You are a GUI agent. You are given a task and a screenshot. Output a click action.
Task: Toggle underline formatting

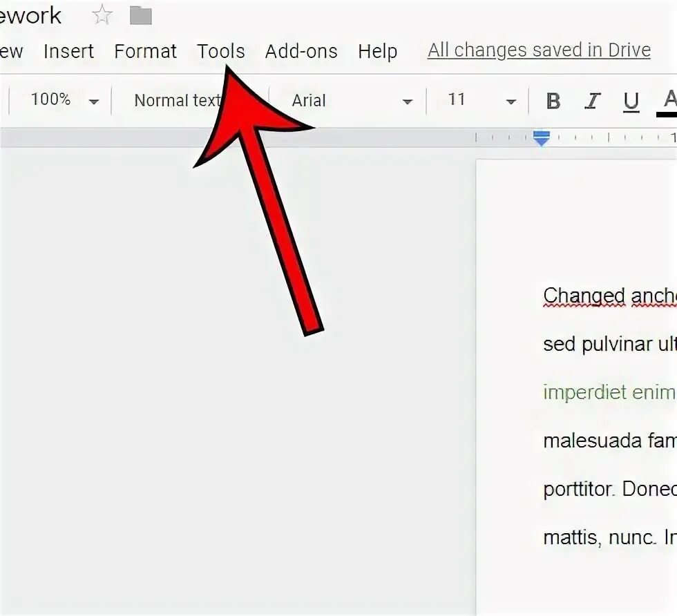point(631,102)
